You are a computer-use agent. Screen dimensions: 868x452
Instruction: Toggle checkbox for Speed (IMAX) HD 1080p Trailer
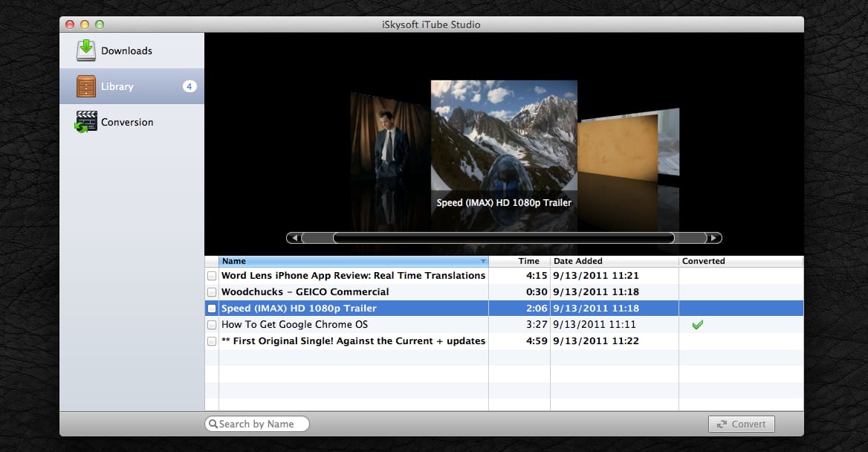[212, 309]
